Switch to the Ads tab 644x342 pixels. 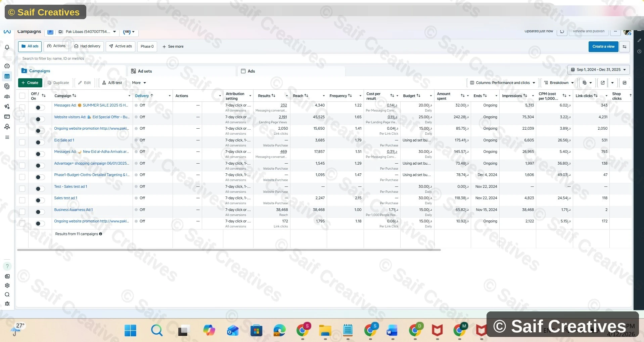251,71
